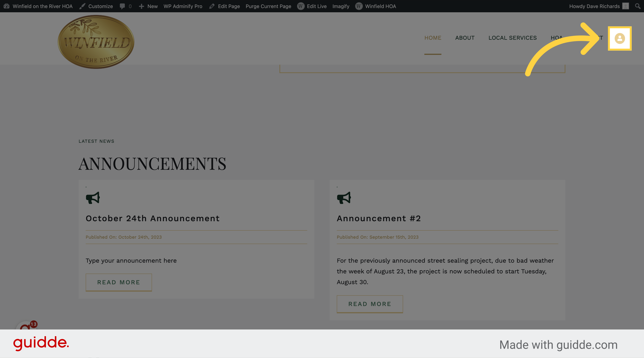Select the Home navigation tab
Screen dimensions: 644x358
[x=433, y=38]
